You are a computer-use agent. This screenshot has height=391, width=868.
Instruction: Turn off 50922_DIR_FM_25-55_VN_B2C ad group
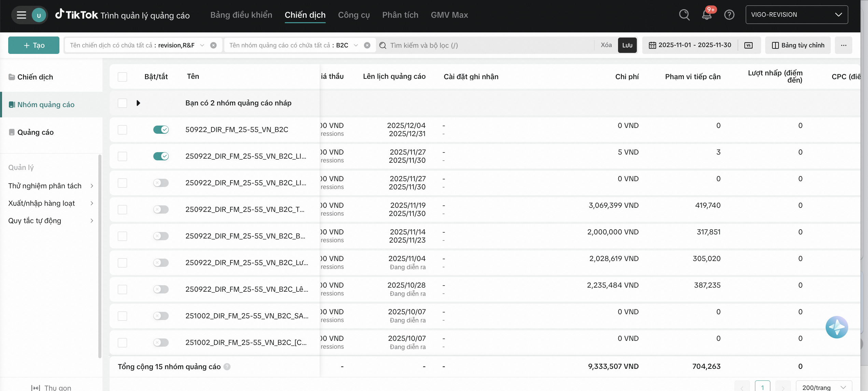pos(161,130)
